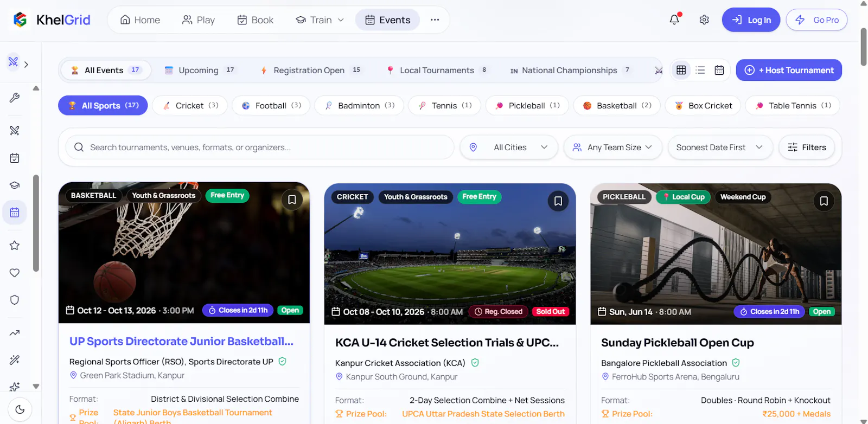
Task: Toggle dark mode with the moon button
Action: (20, 409)
